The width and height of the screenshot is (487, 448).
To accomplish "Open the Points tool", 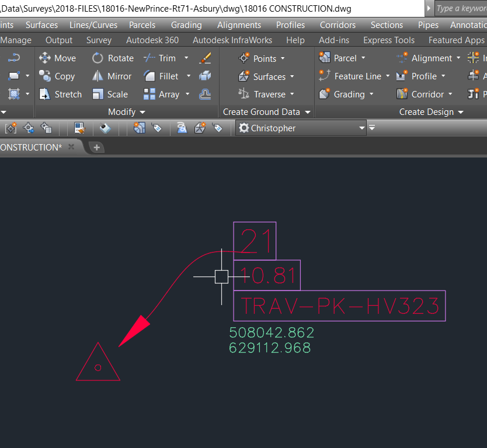I will [257, 58].
